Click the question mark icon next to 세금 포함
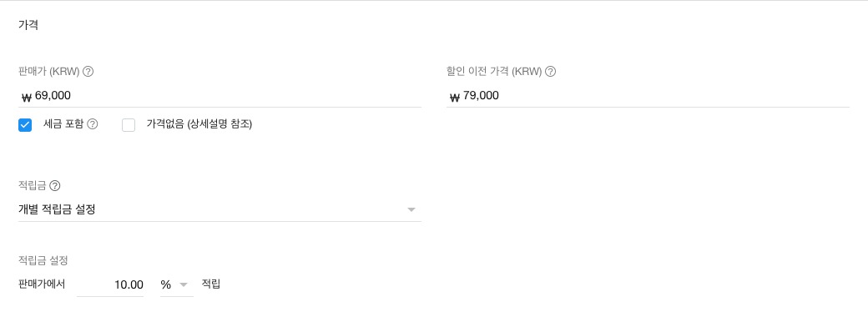The height and width of the screenshot is (332, 868). (x=93, y=124)
